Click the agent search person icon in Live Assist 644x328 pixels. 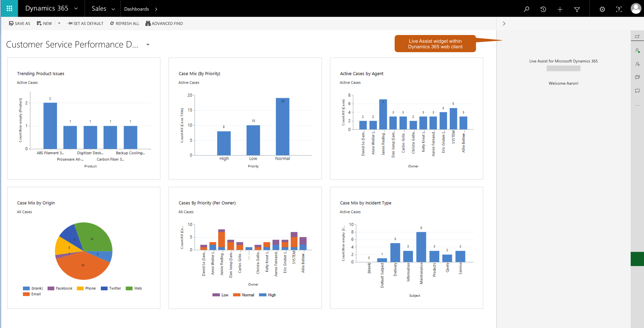637,64
